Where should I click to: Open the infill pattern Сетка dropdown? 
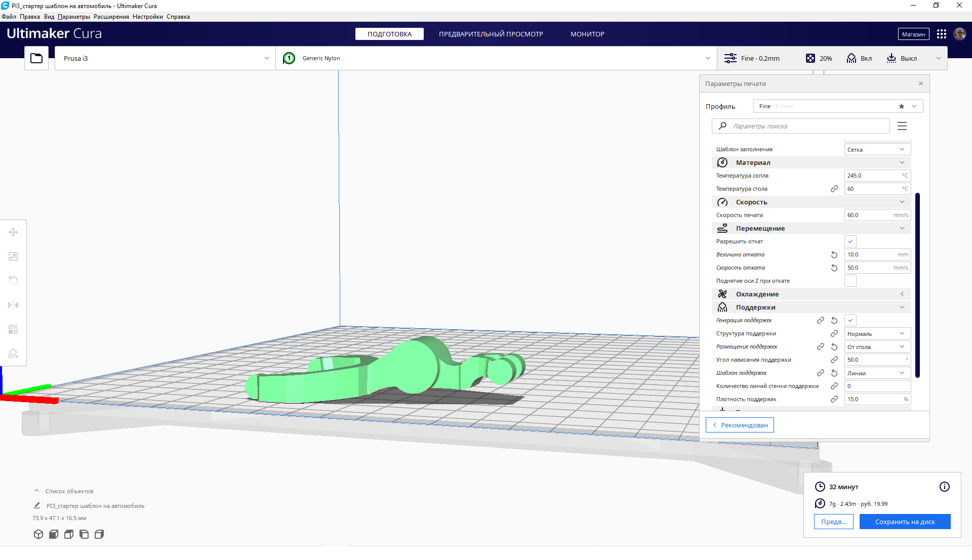(877, 149)
